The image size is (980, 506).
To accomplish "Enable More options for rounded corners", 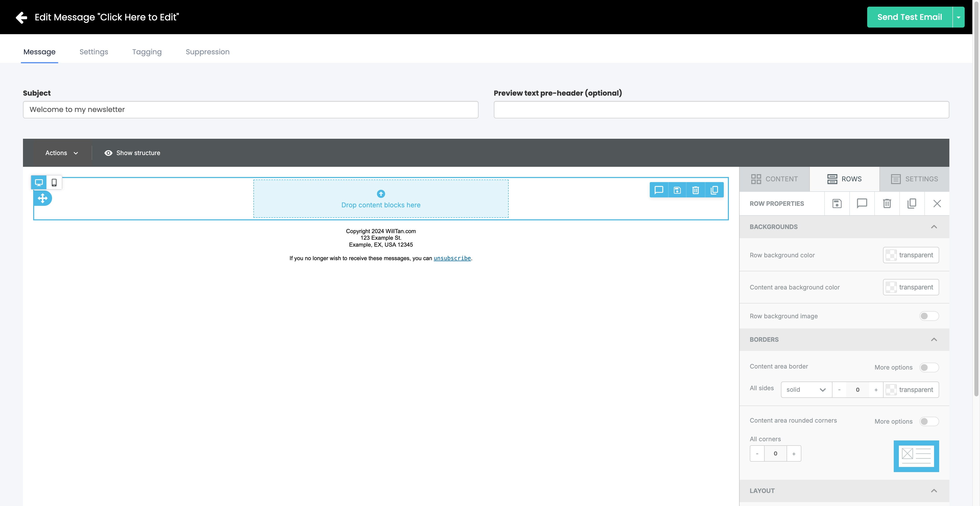I will pos(928,422).
